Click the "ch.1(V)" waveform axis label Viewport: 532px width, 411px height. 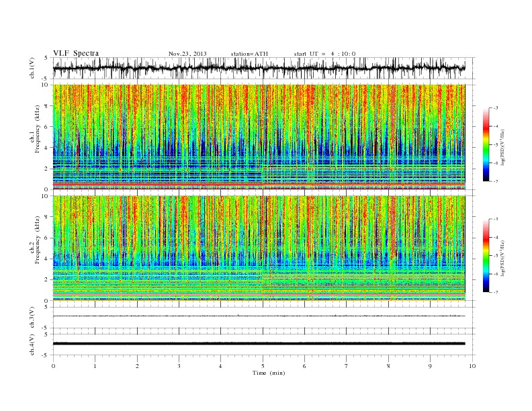pyautogui.click(x=32, y=68)
